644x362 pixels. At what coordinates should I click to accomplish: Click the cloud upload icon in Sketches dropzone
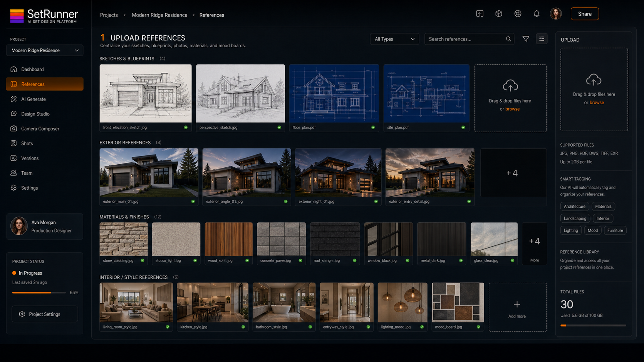(x=510, y=86)
